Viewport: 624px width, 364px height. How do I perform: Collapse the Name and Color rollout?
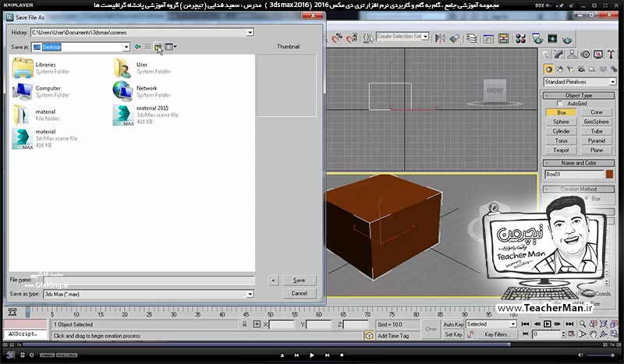579,163
